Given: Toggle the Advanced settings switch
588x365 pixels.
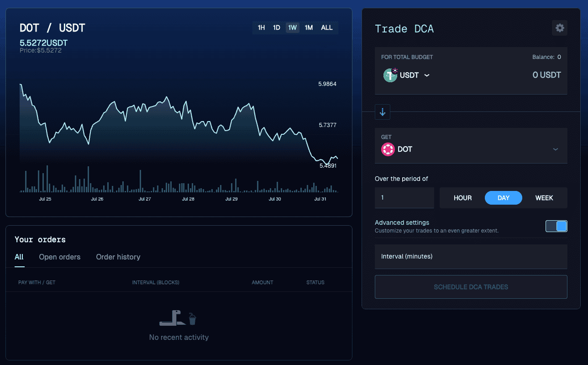Looking at the screenshot, I should click(x=556, y=226).
